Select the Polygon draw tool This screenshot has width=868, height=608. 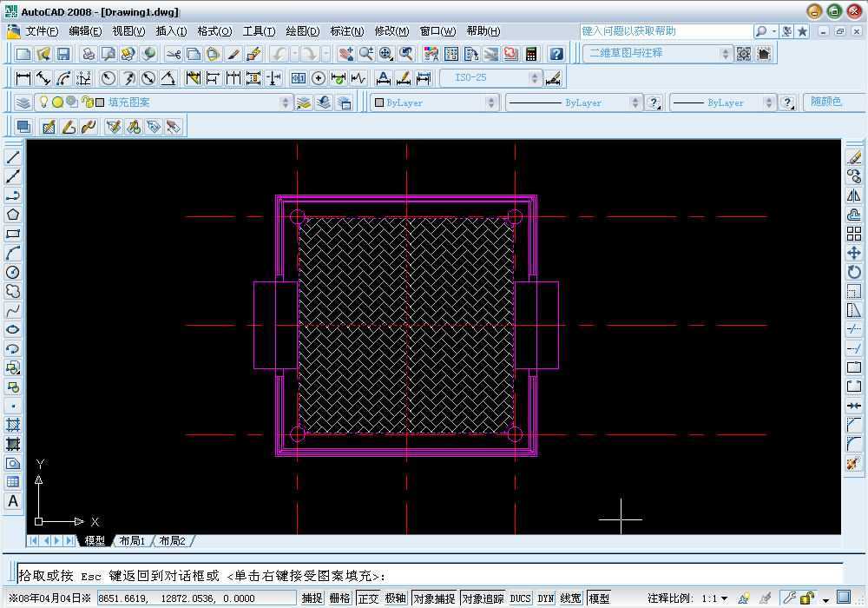click(13, 215)
